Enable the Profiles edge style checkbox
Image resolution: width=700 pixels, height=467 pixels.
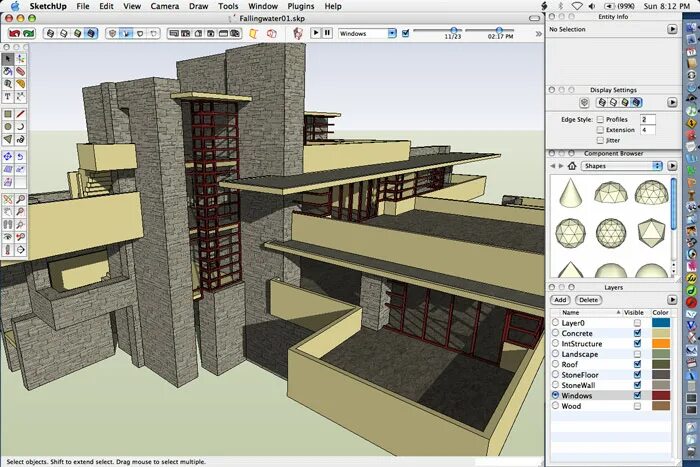pyautogui.click(x=600, y=120)
